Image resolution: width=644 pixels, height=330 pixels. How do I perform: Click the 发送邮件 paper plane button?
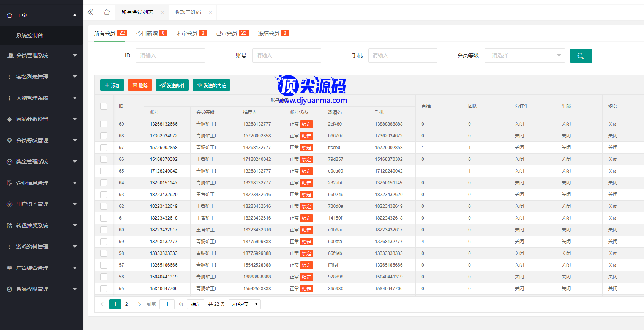[x=172, y=85]
